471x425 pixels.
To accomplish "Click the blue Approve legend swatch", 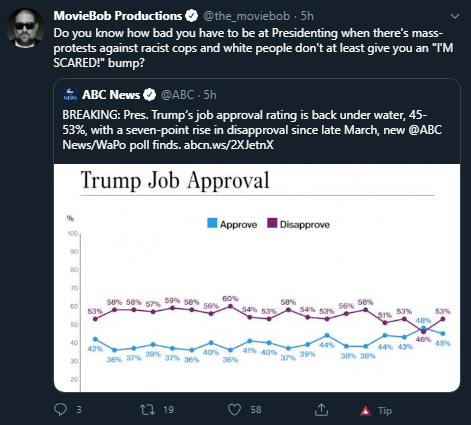I will point(212,223).
